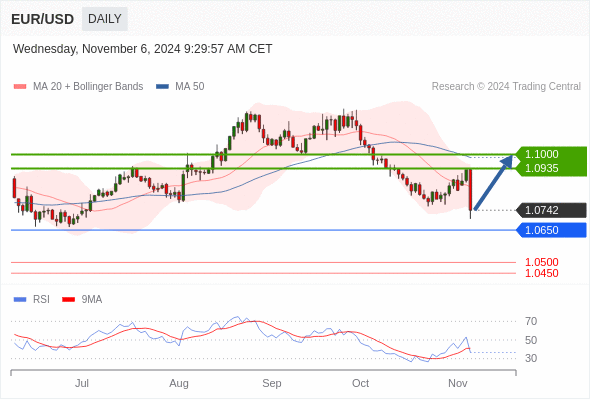Click the MA 20 + Bollinger Bands legend swatch

coord(20,87)
